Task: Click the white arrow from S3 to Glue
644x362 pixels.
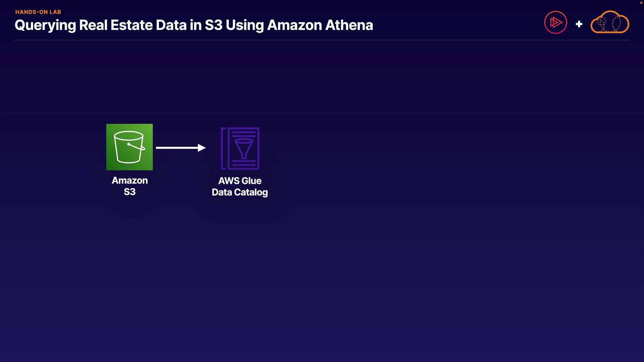Action: [x=178, y=148]
